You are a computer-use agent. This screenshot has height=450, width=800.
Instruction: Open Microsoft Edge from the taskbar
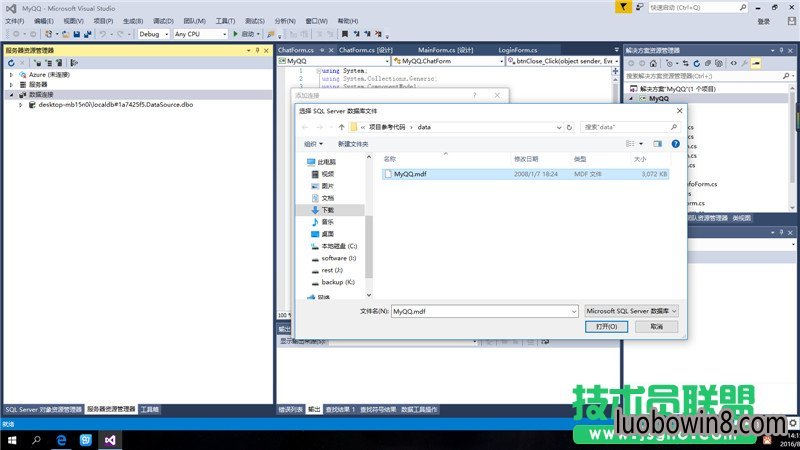click(61, 440)
